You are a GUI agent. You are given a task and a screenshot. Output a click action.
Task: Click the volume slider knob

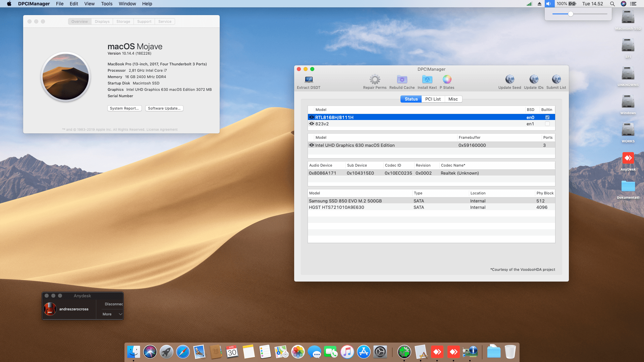(571, 14)
